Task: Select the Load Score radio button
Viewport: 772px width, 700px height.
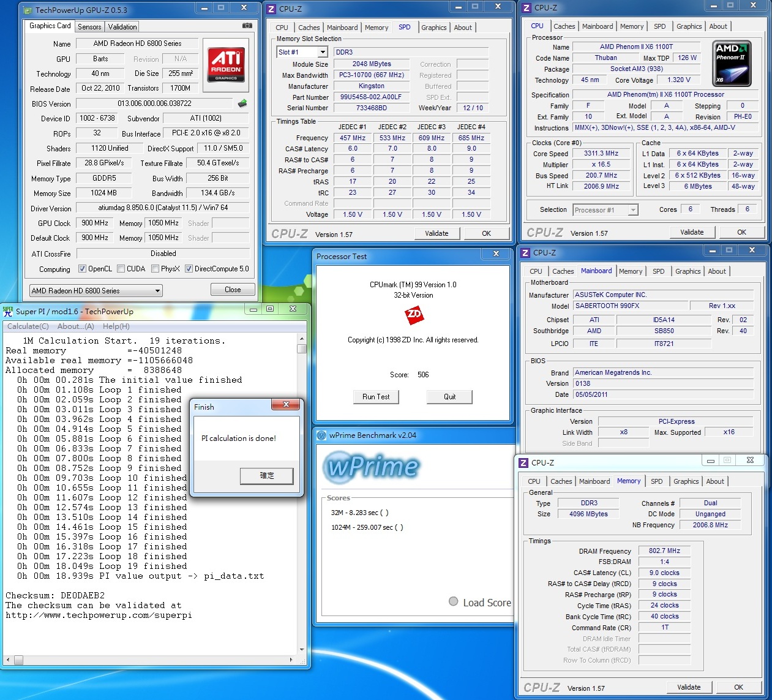Action: point(454,601)
